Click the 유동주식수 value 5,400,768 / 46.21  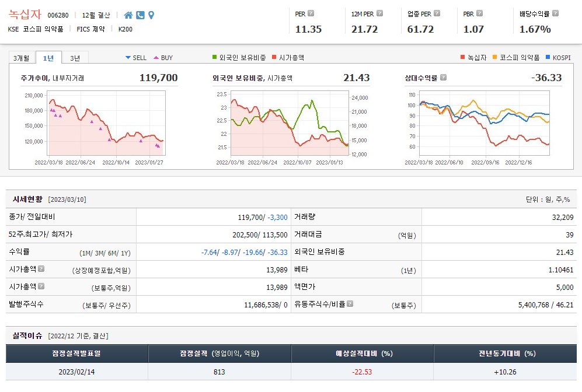(x=546, y=305)
